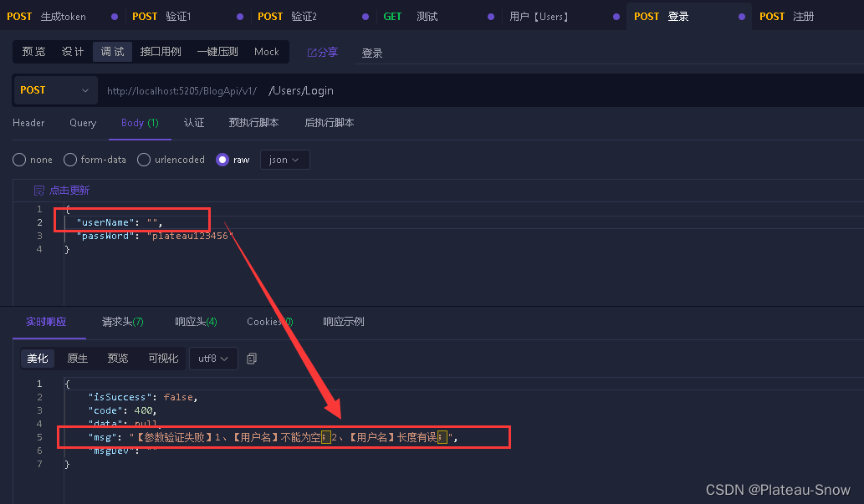Open the POST method dropdown

(x=54, y=89)
